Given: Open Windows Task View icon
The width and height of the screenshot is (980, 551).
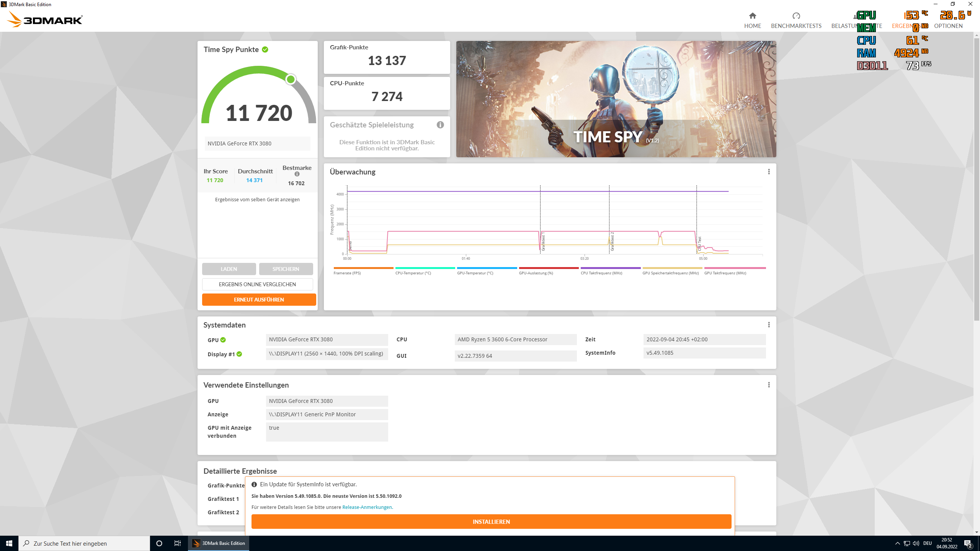Looking at the screenshot, I should coord(178,543).
